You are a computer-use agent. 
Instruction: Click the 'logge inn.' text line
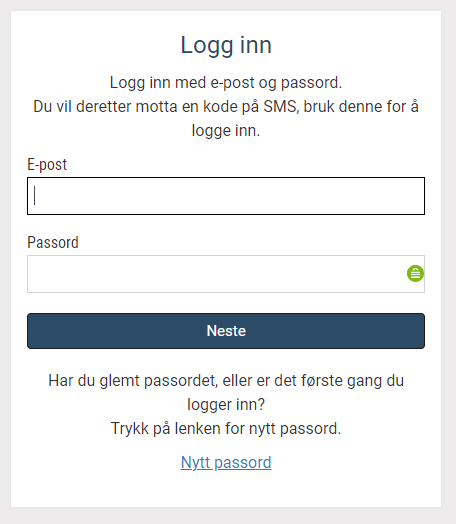226,131
